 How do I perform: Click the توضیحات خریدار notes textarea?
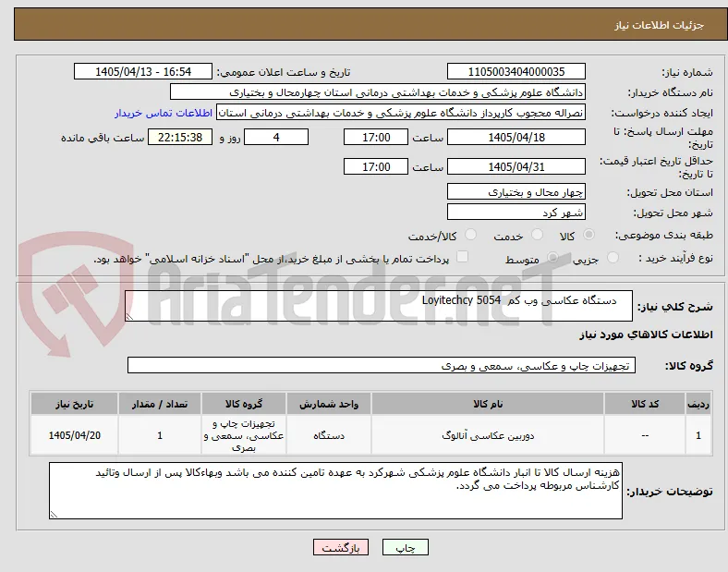335,491
